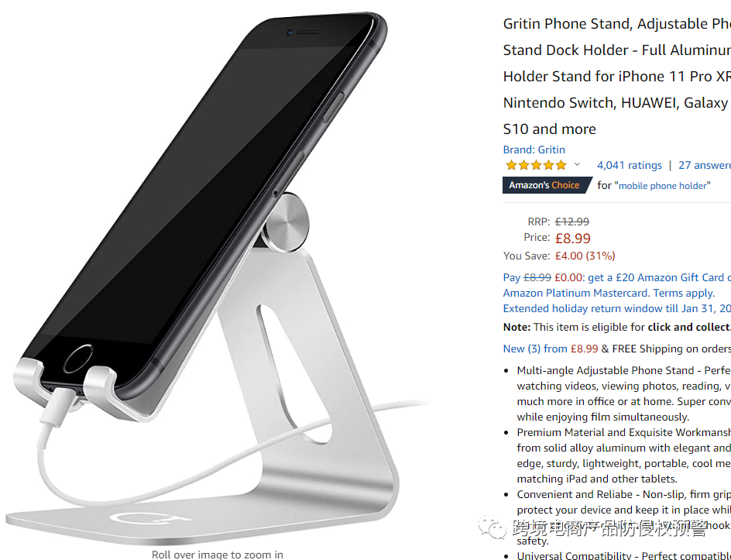Open Amazon Platinum Mastercard terms link

pos(609,293)
